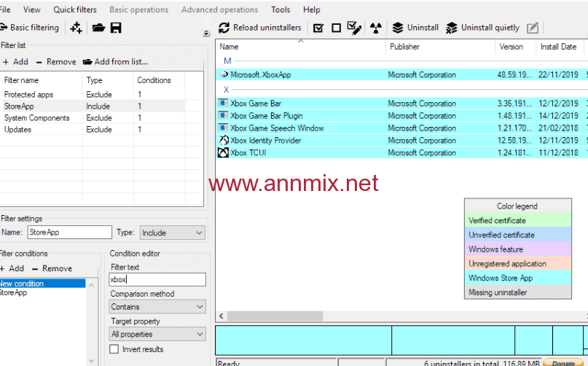Open the View menu
588x366 pixels.
point(32,9)
